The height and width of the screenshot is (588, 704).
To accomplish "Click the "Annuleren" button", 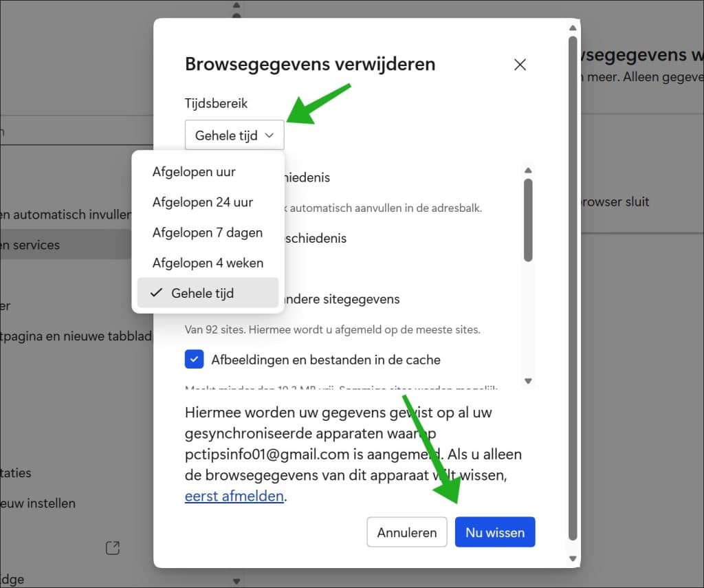I will [406, 532].
